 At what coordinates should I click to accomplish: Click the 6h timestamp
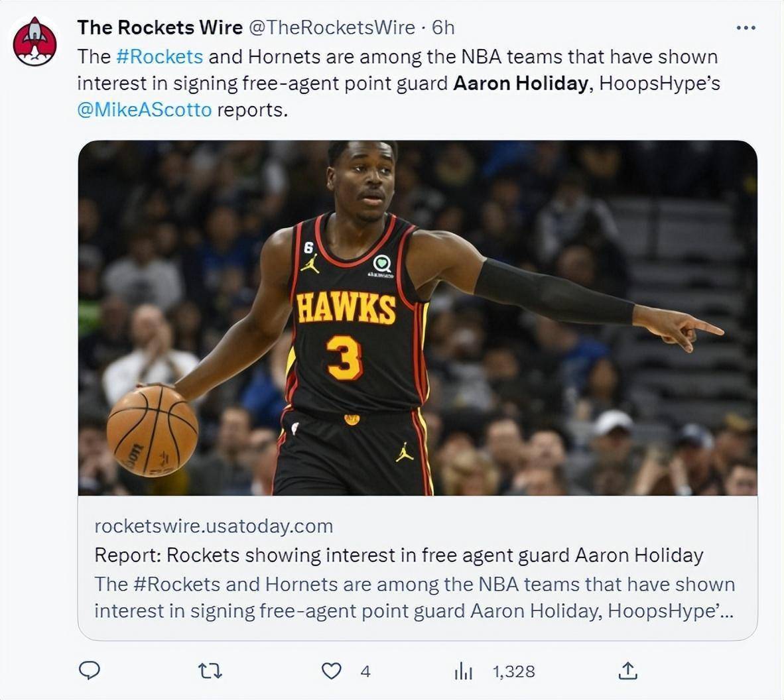point(443,27)
